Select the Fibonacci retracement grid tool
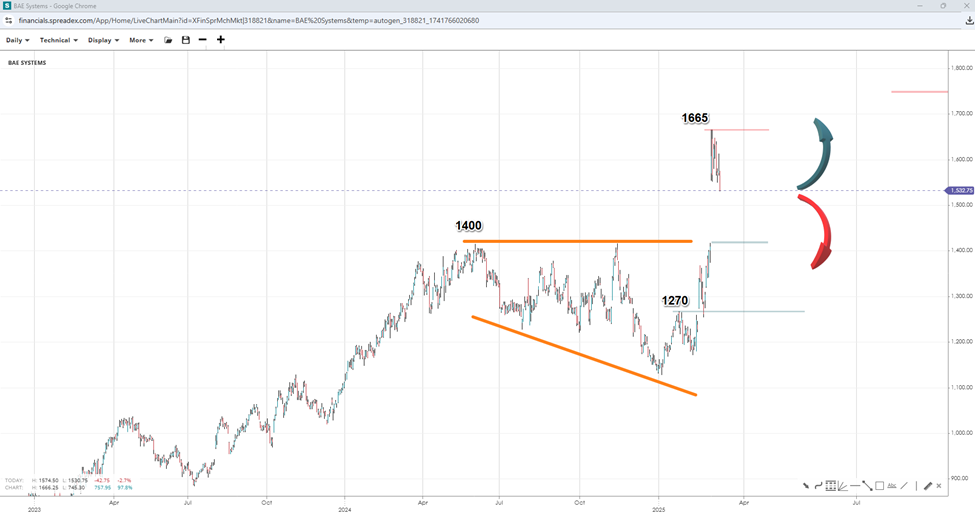The height and width of the screenshot is (523, 975). tap(830, 486)
